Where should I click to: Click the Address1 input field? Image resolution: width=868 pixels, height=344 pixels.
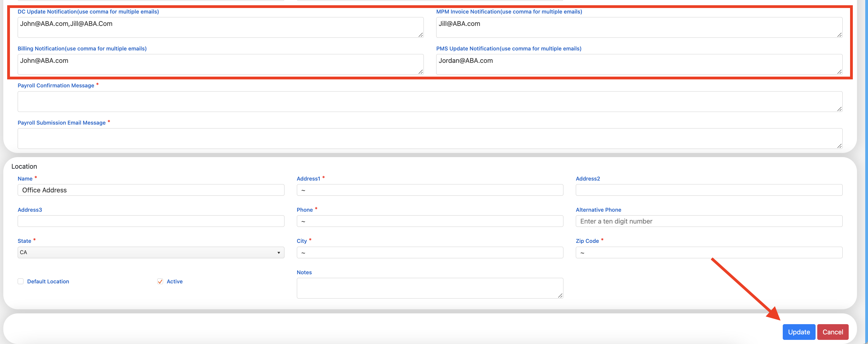tap(430, 190)
